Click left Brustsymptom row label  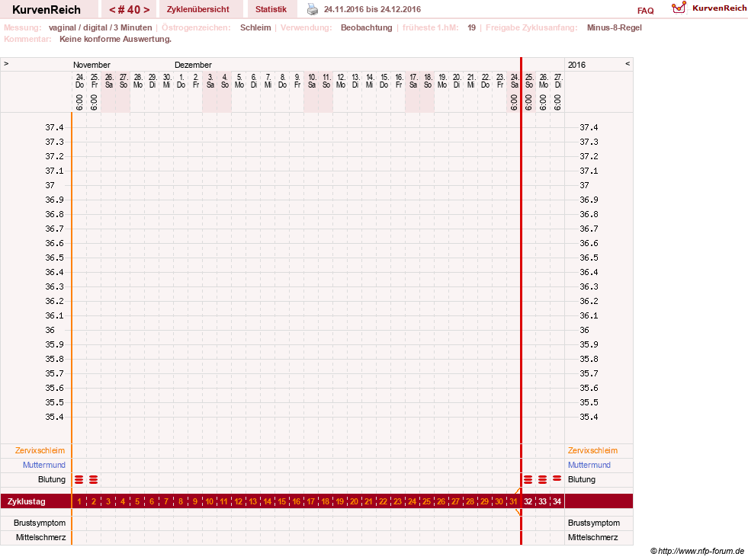[x=40, y=523]
